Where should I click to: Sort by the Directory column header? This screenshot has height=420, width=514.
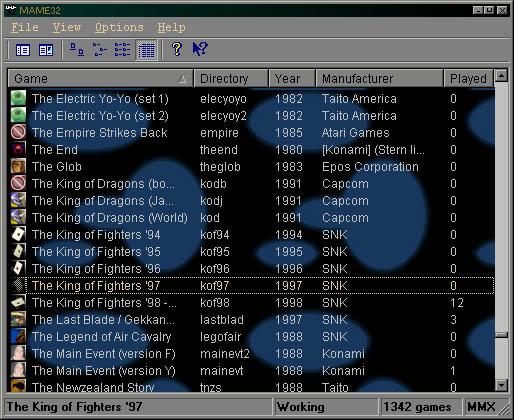click(x=231, y=79)
